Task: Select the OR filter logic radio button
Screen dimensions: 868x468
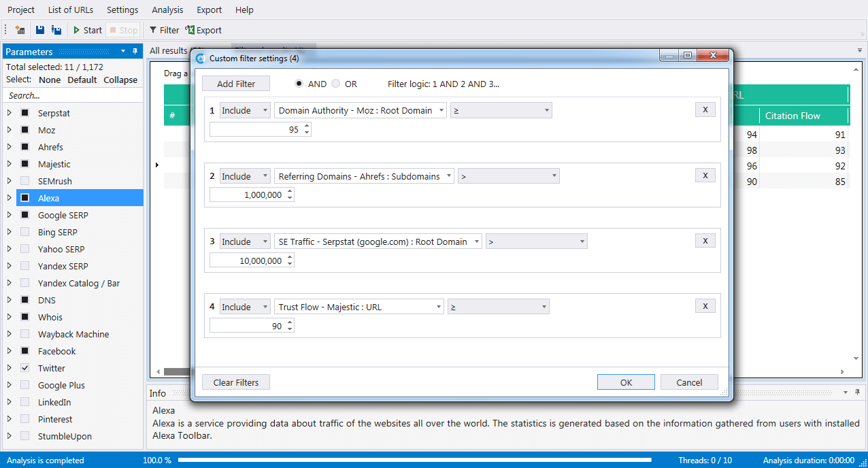Action: [x=336, y=84]
